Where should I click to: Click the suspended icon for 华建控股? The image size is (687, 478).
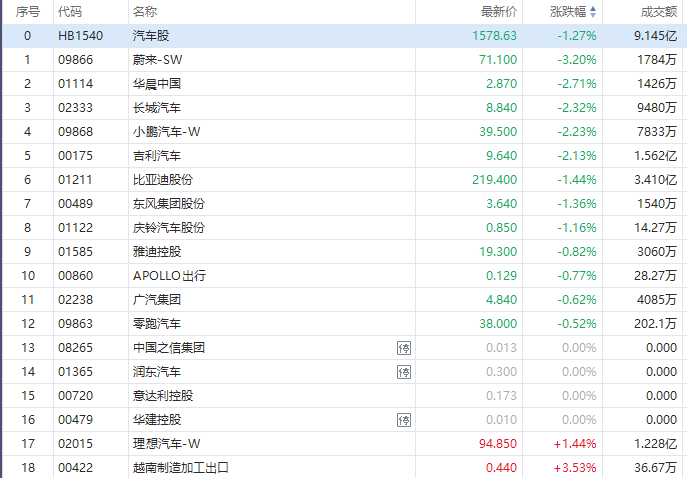(404, 420)
